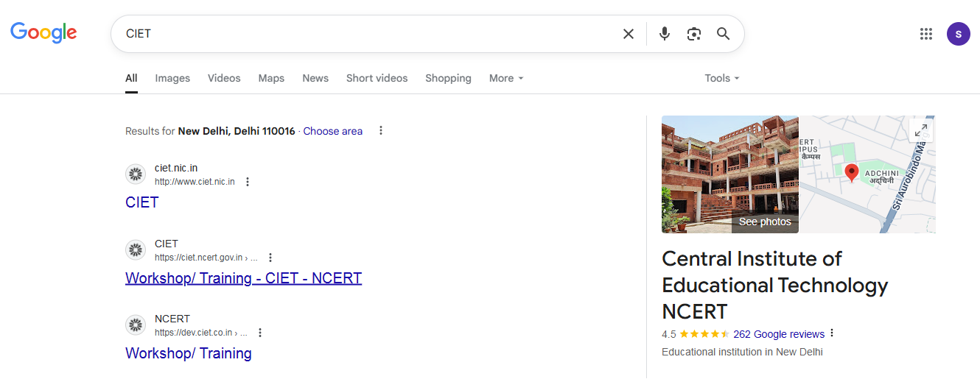
Task: Click the ciet.nic.in site favicon
Action: tap(136, 174)
